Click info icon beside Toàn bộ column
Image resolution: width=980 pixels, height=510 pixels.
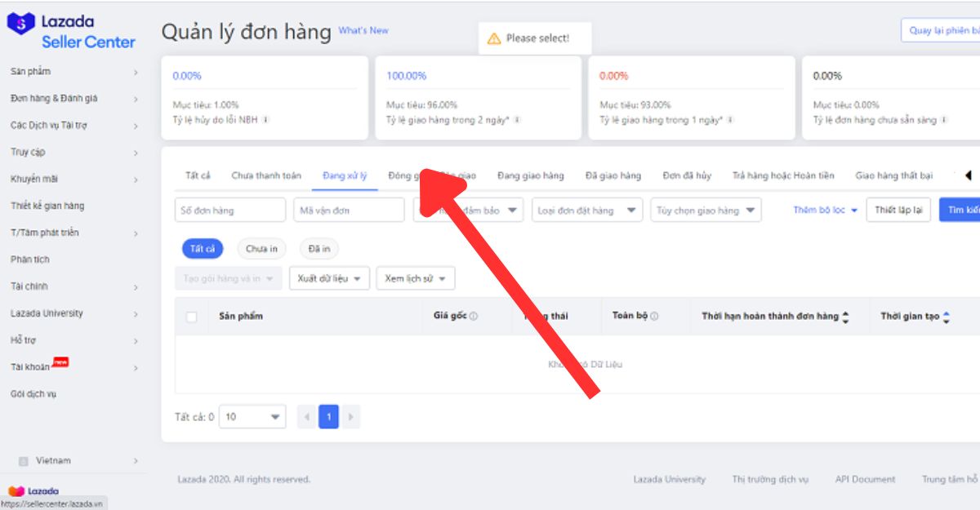654,317
